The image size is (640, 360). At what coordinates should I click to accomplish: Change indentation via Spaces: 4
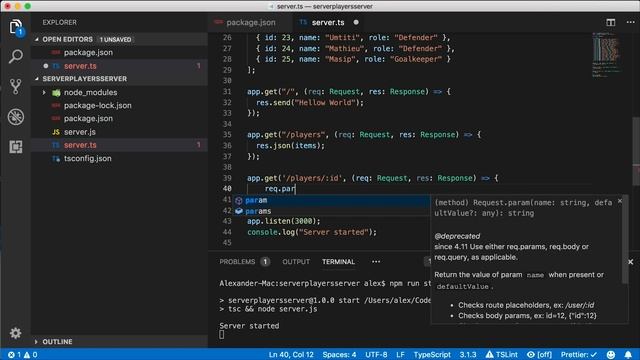[x=339, y=355]
